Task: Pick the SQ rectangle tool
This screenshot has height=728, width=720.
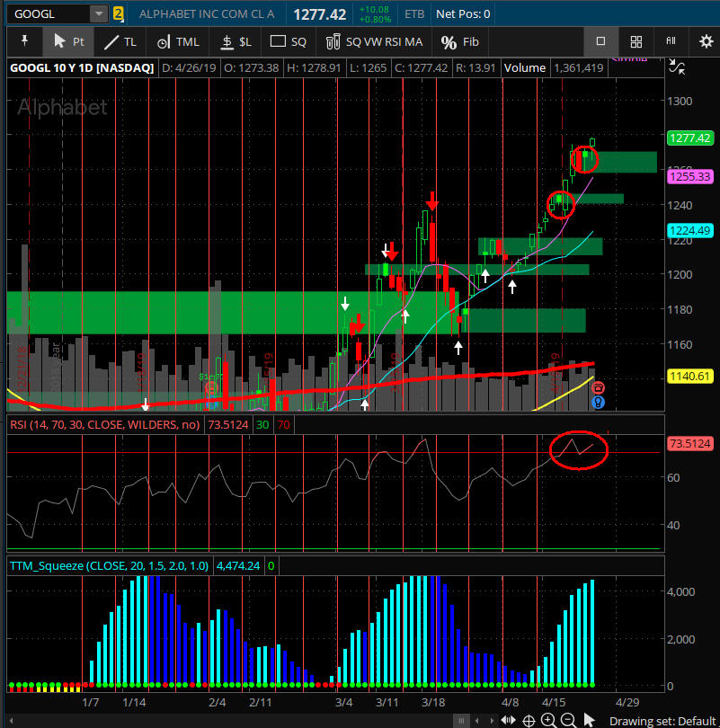Action: click(x=289, y=41)
